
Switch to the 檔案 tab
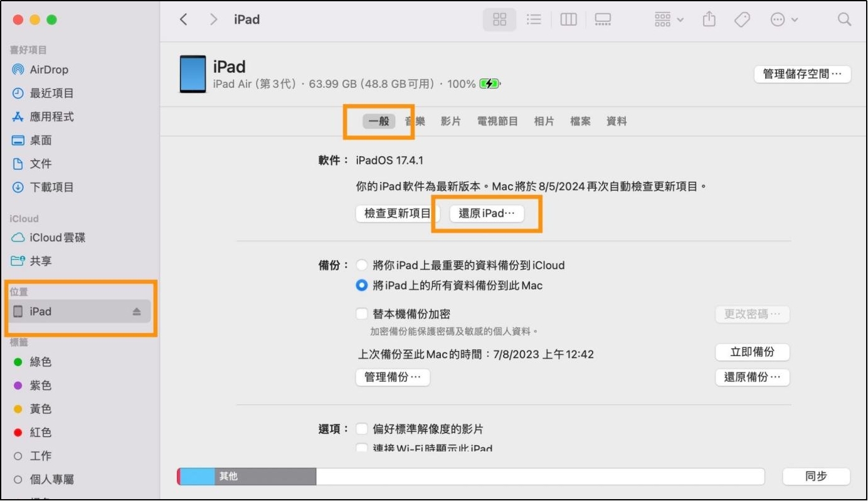coord(580,122)
